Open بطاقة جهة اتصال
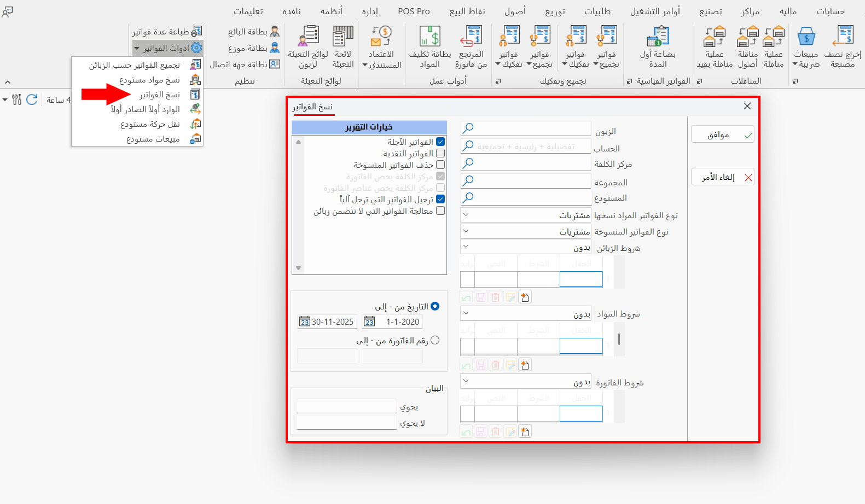This screenshot has height=504, width=865. (245, 64)
